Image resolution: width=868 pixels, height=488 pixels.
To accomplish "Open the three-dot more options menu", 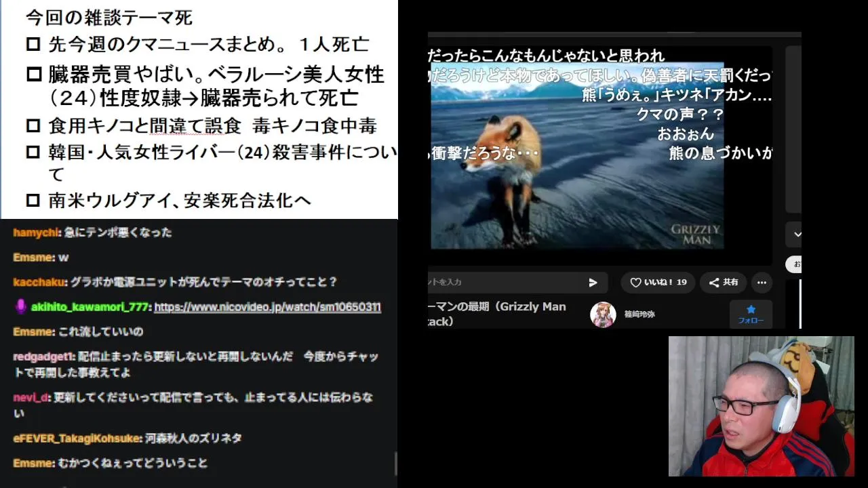I will 762,283.
